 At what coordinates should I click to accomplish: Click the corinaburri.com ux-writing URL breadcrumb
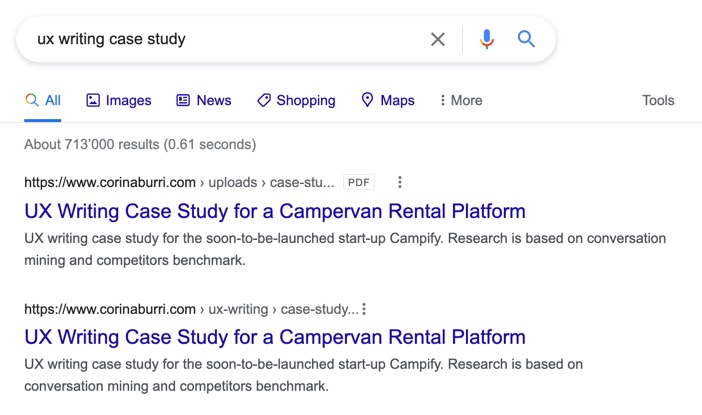(191, 309)
